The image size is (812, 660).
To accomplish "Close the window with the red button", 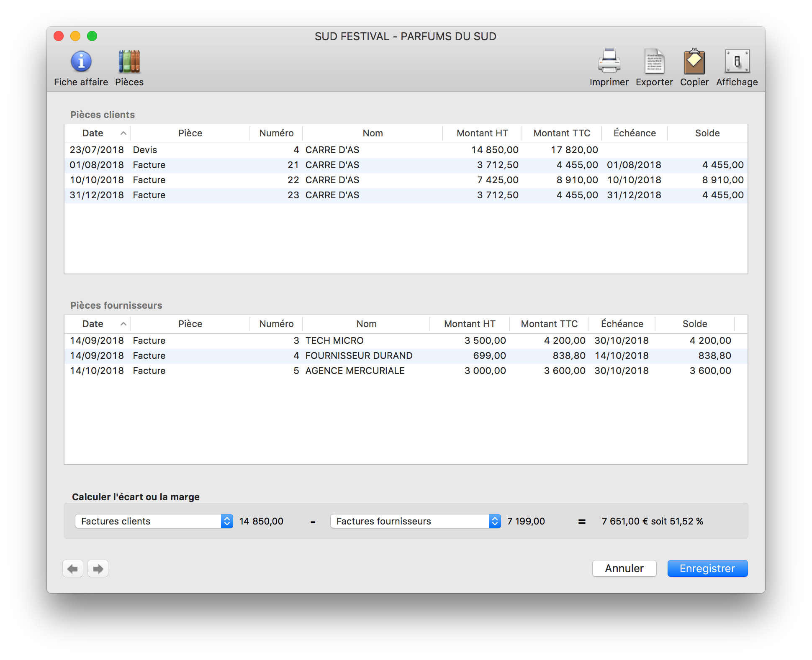I will coord(59,36).
